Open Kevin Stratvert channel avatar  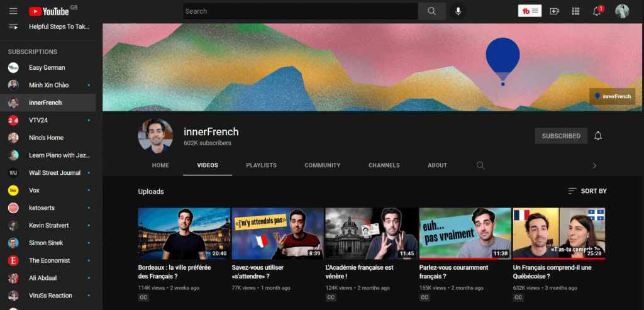point(13,225)
